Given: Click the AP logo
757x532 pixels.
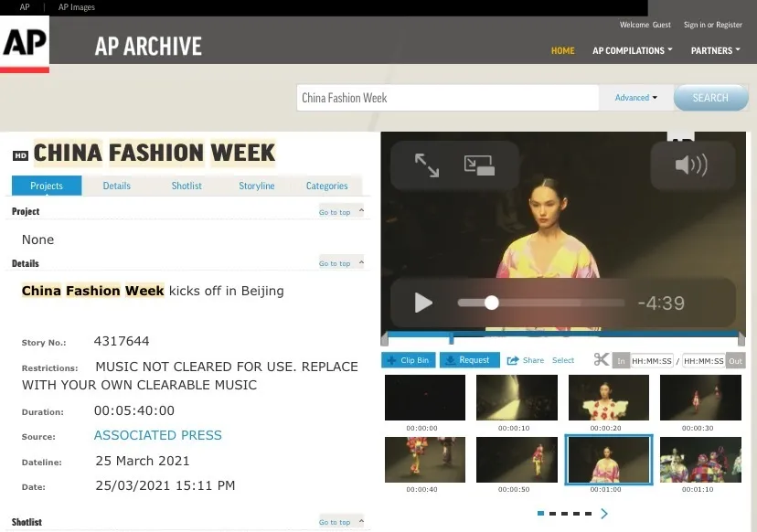Looking at the screenshot, I should (25, 44).
